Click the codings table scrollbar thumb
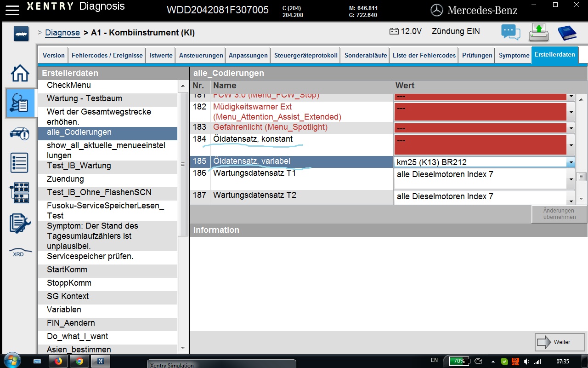588x368 pixels. [581, 177]
